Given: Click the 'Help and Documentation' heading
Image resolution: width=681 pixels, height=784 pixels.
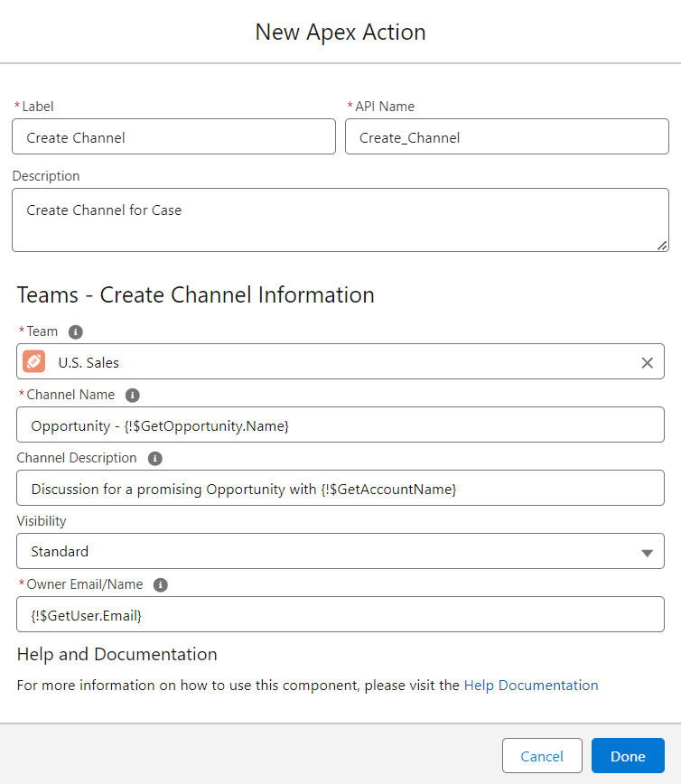Looking at the screenshot, I should click(117, 655).
